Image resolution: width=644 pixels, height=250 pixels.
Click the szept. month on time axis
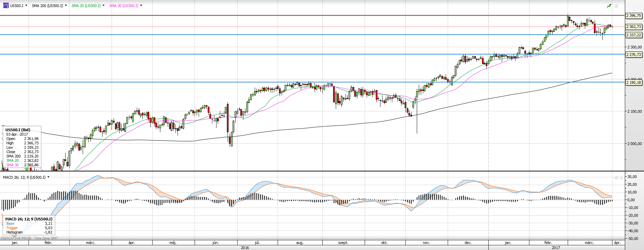343,243
